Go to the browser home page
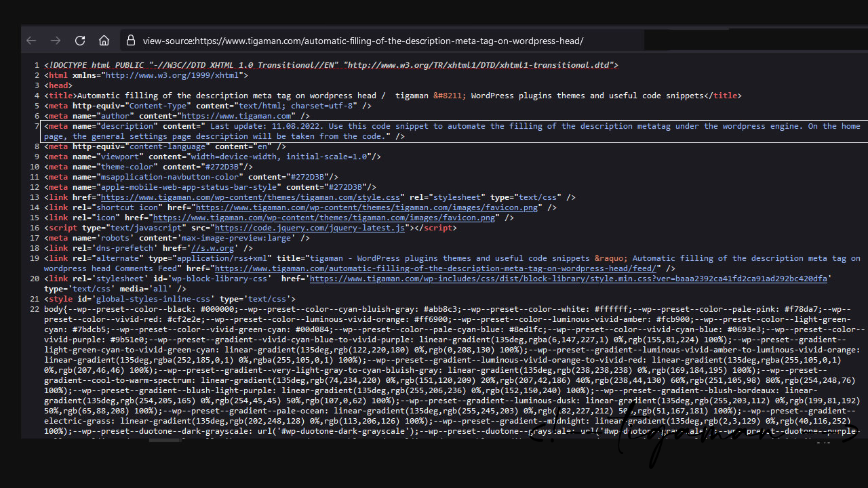Screen dimensions: 868x488 (104, 41)
